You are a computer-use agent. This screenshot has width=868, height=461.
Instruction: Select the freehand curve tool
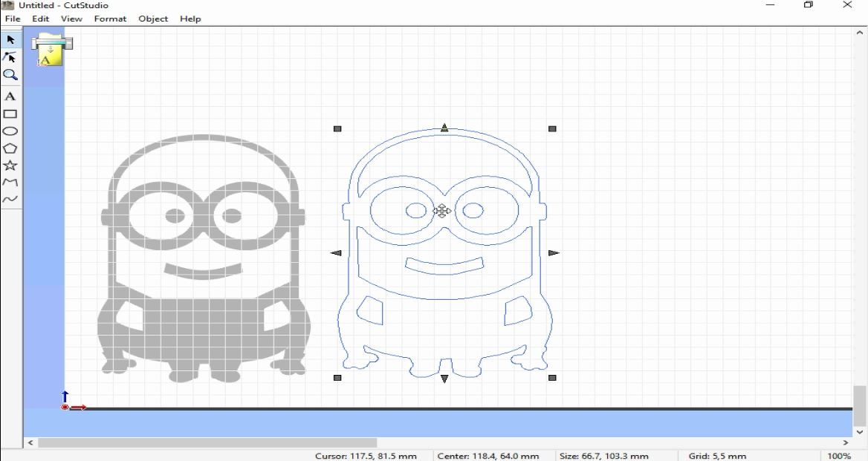click(x=10, y=199)
